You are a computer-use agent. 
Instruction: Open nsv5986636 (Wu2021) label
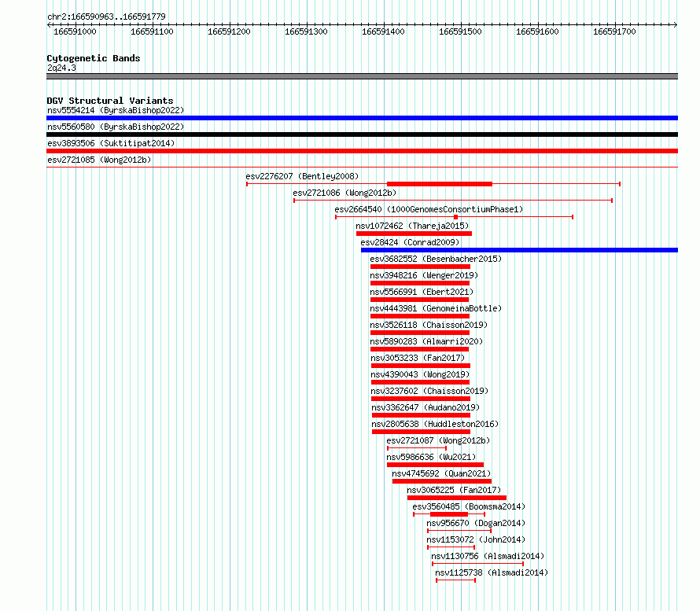tap(431, 457)
